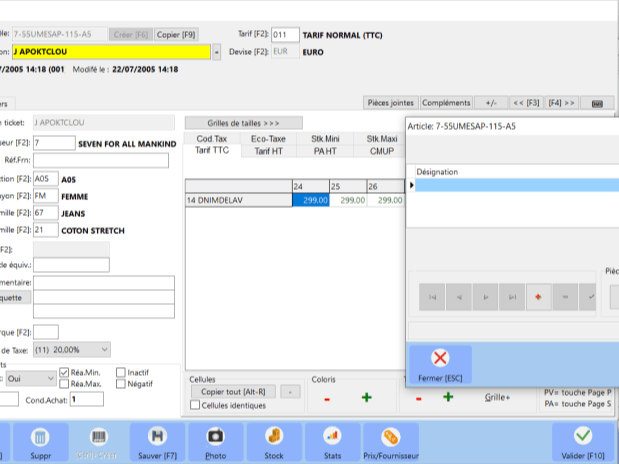This screenshot has height=464, width=619.
Task: Click Copier tout [Alt-R] button
Action: click(233, 391)
